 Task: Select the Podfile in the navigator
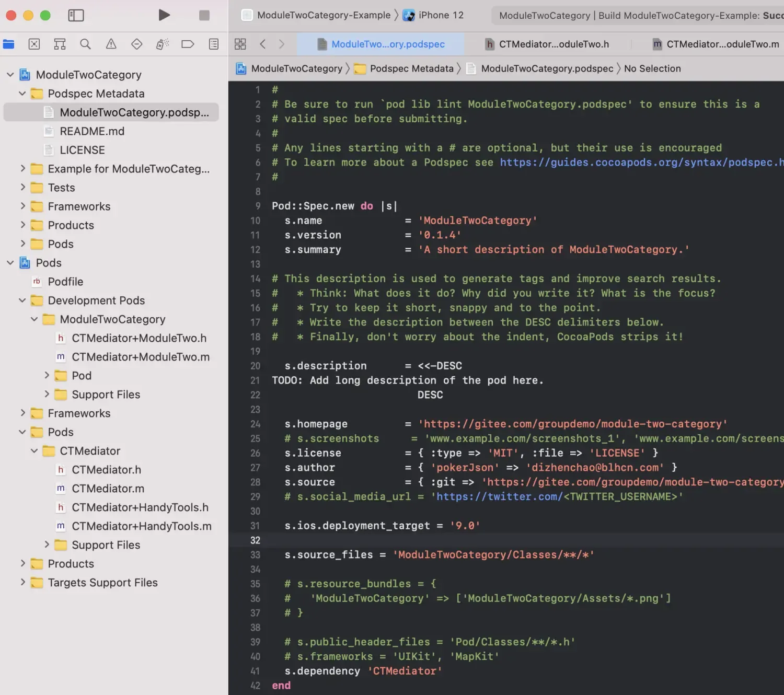coord(65,282)
